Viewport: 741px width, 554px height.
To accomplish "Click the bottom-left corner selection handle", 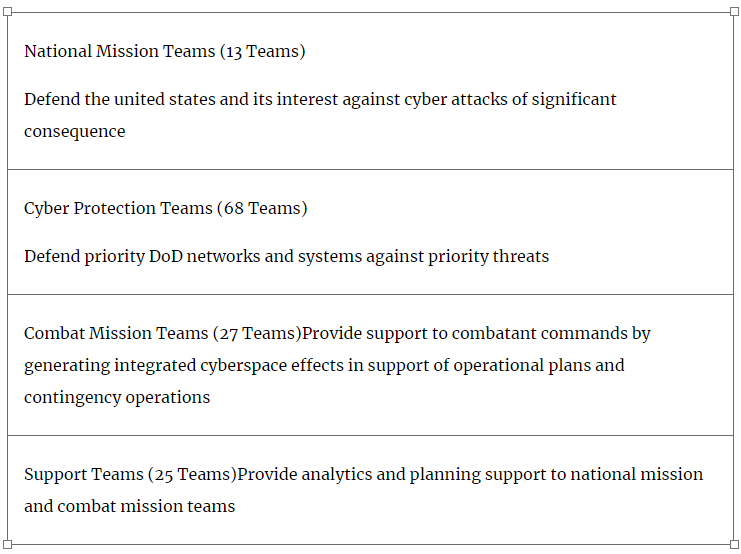I will pos(7,544).
